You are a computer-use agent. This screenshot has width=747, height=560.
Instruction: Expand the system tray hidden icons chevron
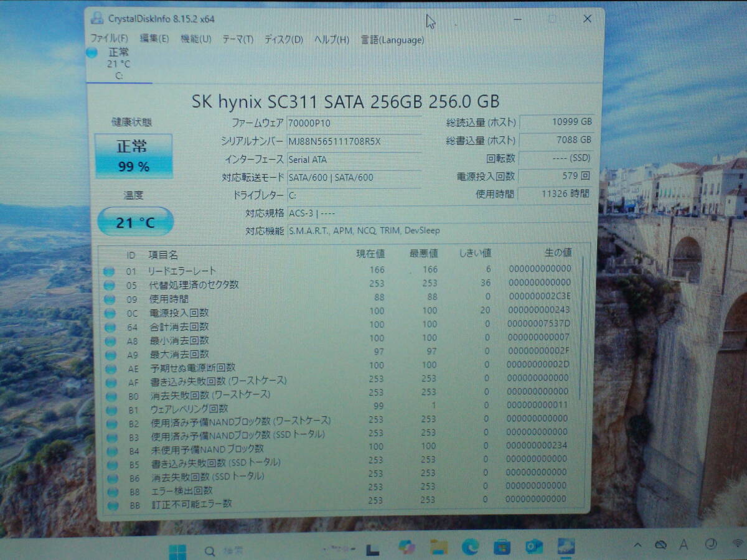click(637, 546)
